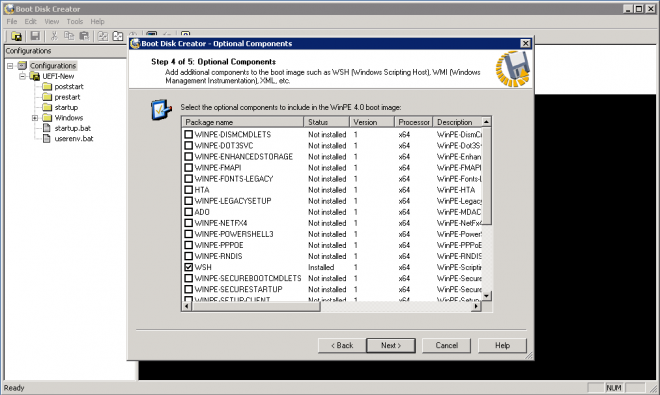
Task: Click the UEFI-New configuration icon
Action: point(35,76)
